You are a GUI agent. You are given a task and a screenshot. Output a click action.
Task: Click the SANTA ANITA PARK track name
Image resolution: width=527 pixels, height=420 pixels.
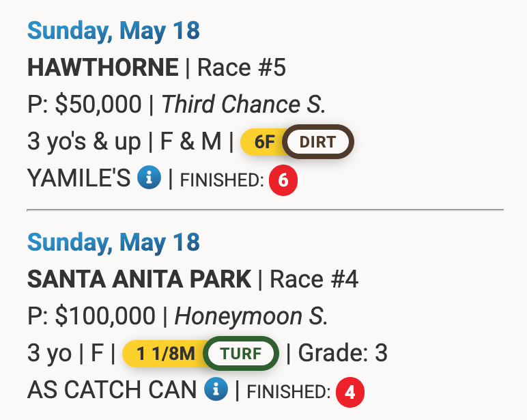[139, 279]
